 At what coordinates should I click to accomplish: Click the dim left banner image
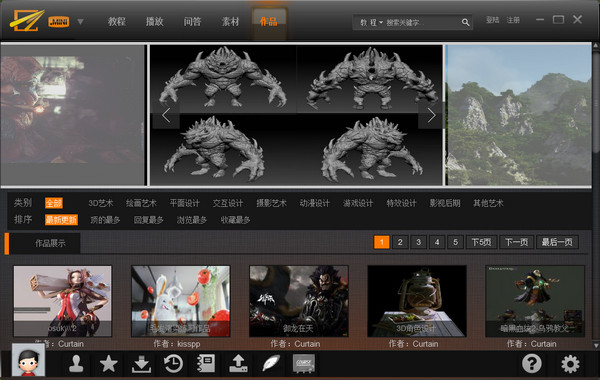[73, 115]
